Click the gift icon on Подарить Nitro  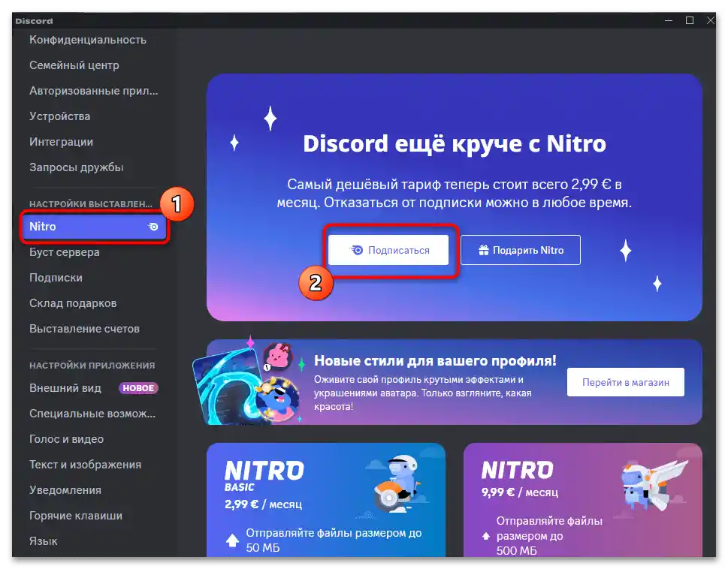[x=484, y=251]
